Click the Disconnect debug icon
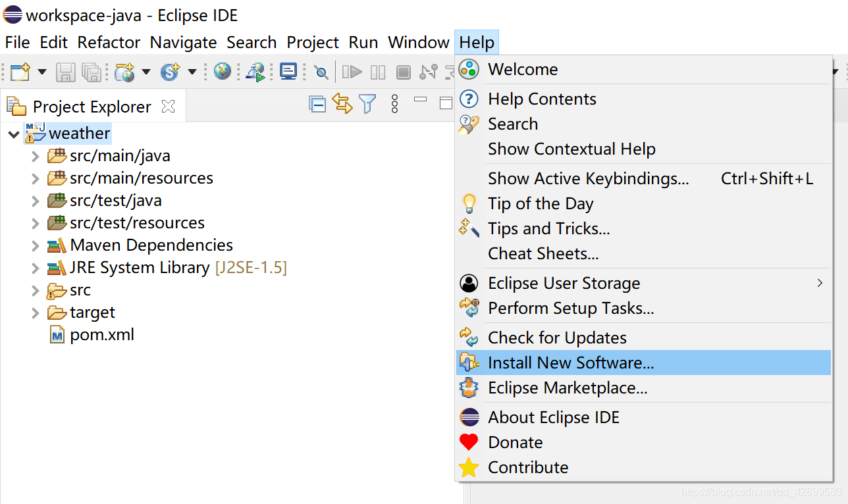This screenshot has height=504, width=848. (x=429, y=72)
